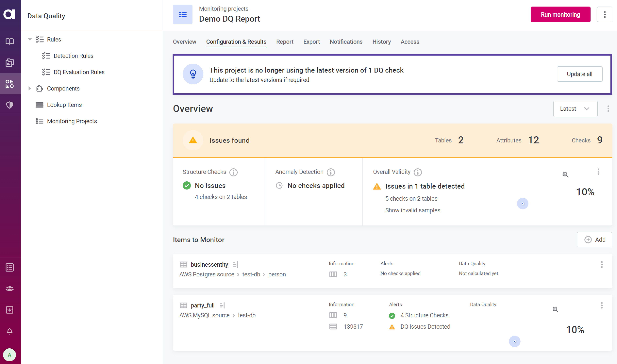Click Overall Validity chart data point
Image resolution: width=617 pixels, height=364 pixels.
pyautogui.click(x=523, y=204)
